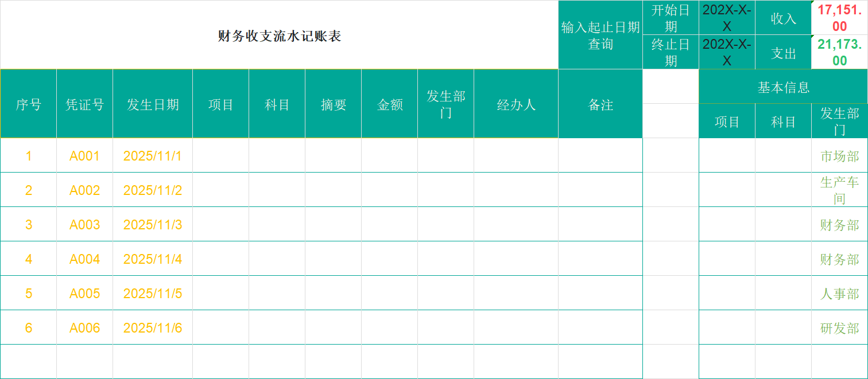Select the 凭证号 column header
Screen dimensions: 868x379
click(84, 104)
